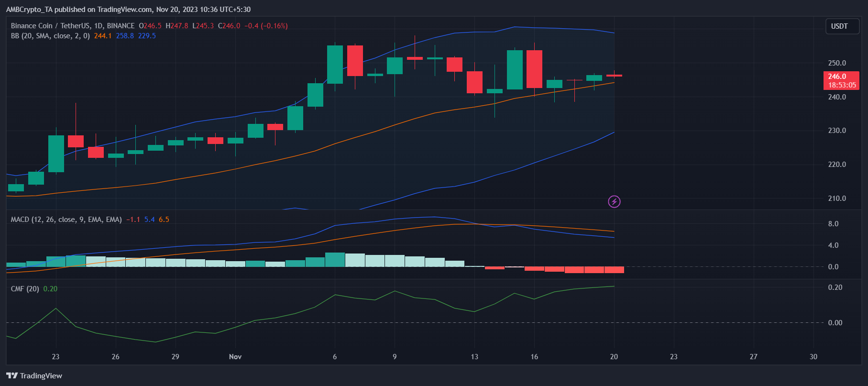Click the 9 date label on time axis

[x=395, y=357]
